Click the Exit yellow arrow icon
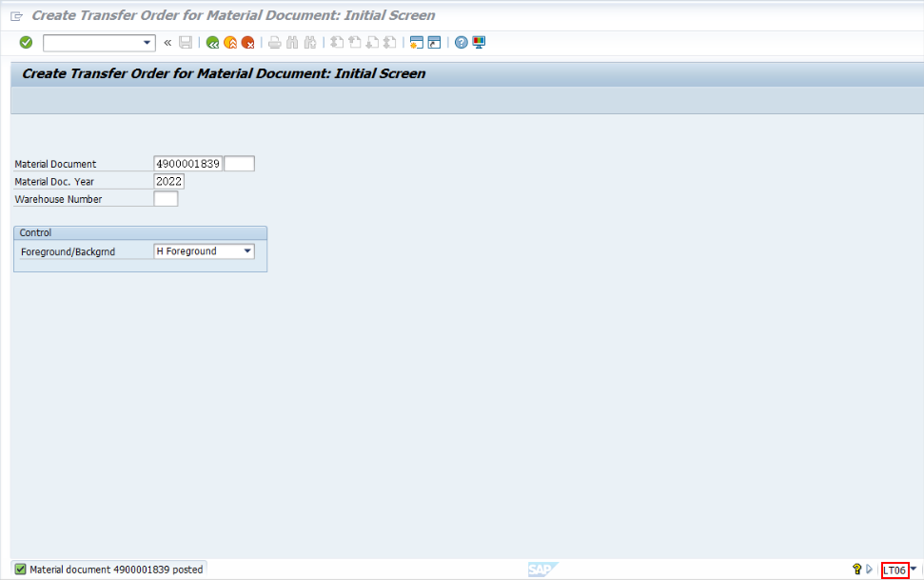 point(229,42)
